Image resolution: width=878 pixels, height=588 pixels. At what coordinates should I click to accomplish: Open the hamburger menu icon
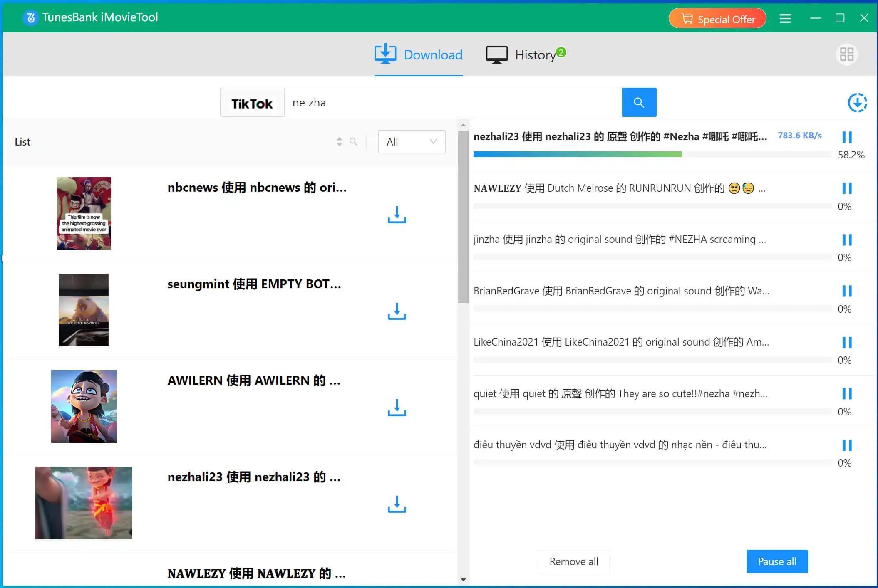pos(785,18)
